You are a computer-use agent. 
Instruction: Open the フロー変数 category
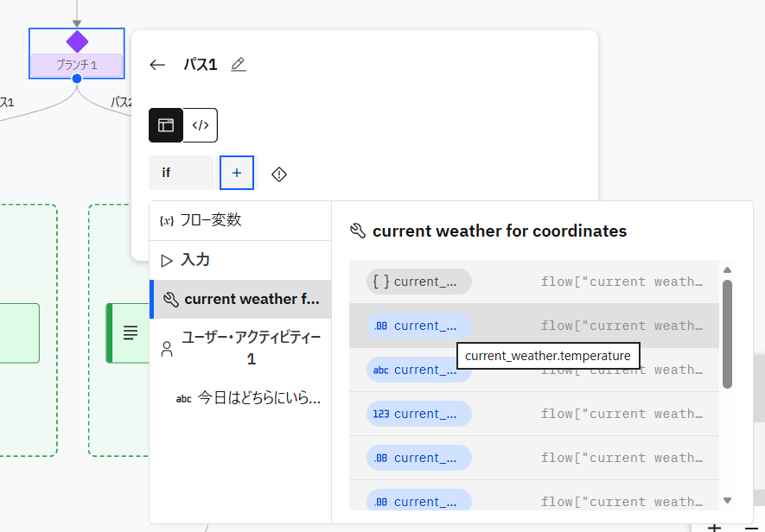210,220
